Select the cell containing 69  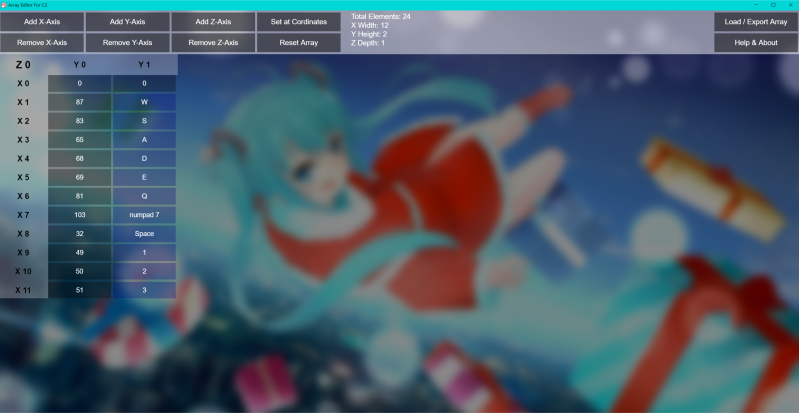(x=79, y=177)
